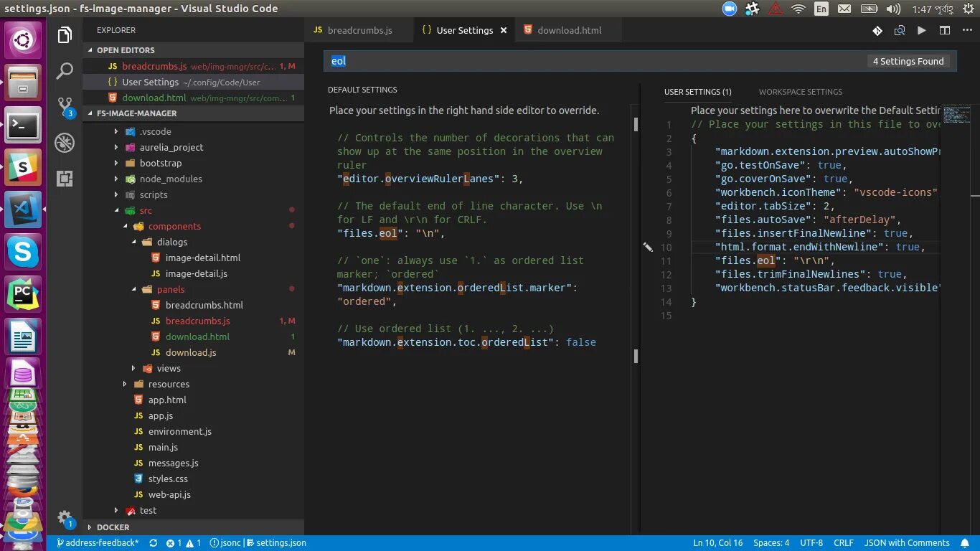This screenshot has height=551, width=980.
Task: Open download.html in Open Editors list
Action: [194, 98]
